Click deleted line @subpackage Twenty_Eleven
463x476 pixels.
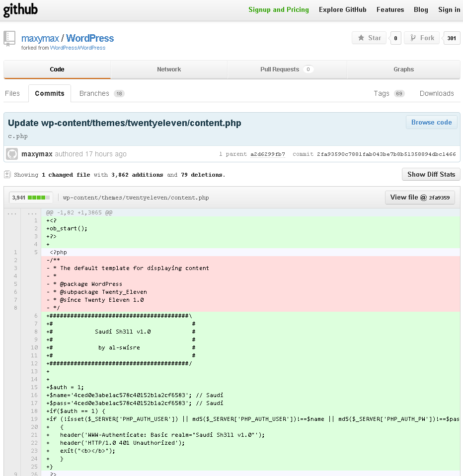250,292
